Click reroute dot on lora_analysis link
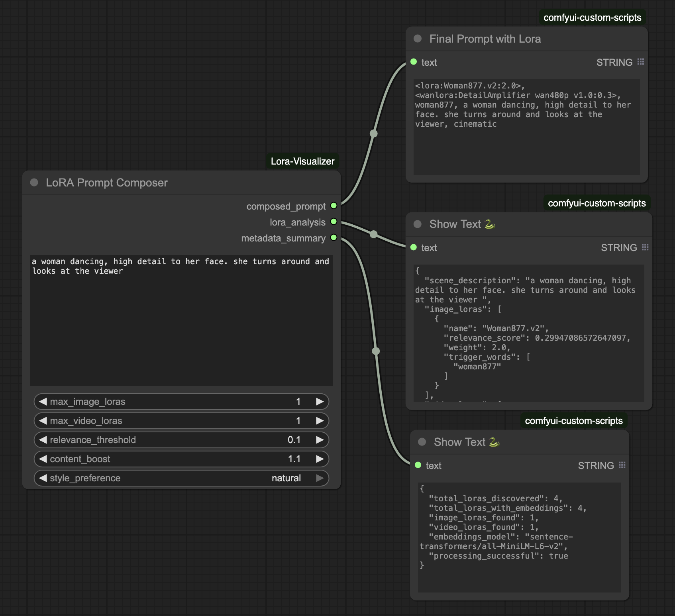 pyautogui.click(x=373, y=234)
